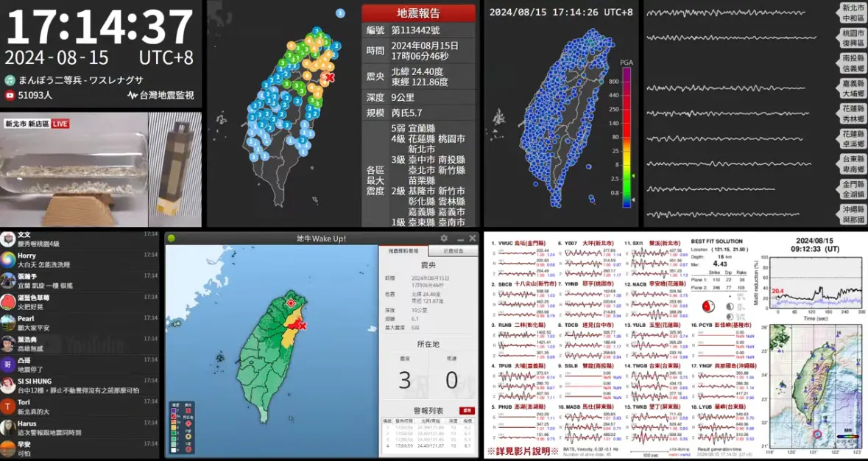Click the green app icon in 地牛 Wake Up! titlebar
The width and height of the screenshot is (868, 461).
(x=171, y=238)
